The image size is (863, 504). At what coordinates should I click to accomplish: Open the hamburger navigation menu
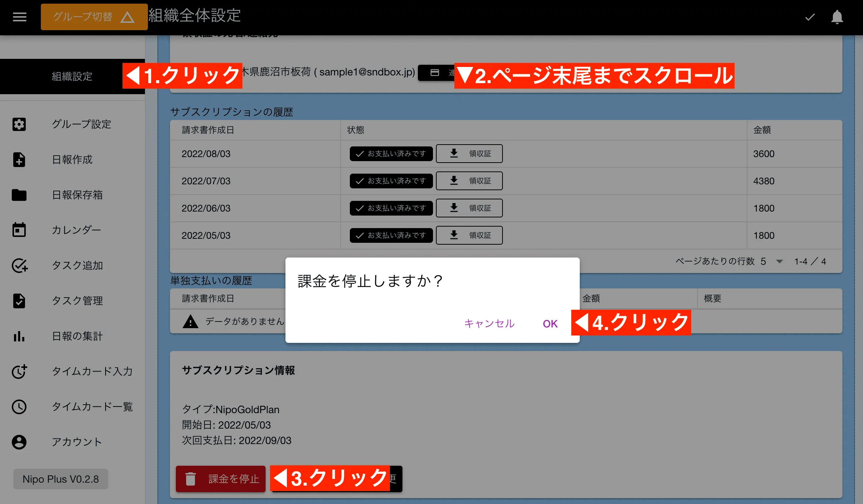[x=19, y=17]
